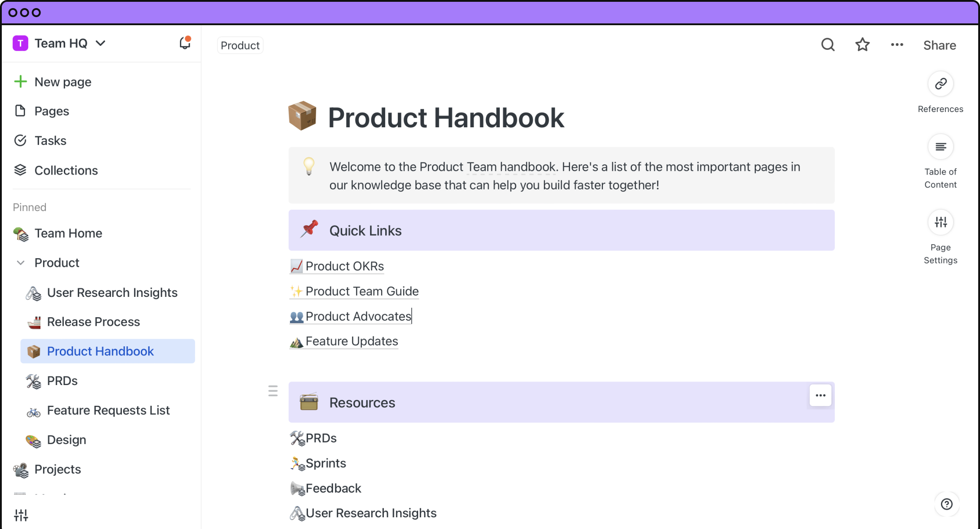Expand the Team HQ workspace dropdown
The height and width of the screenshot is (529, 980).
pyautogui.click(x=101, y=43)
